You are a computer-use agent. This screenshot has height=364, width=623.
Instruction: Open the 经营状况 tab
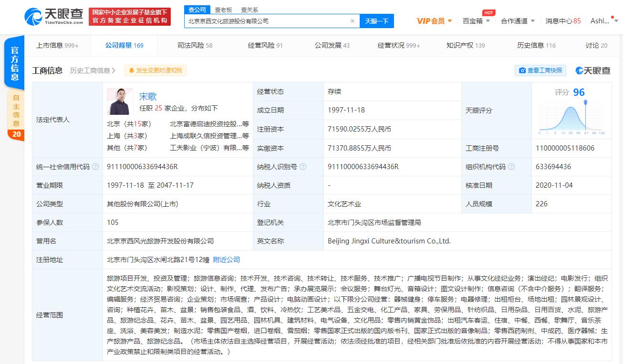coord(399,45)
